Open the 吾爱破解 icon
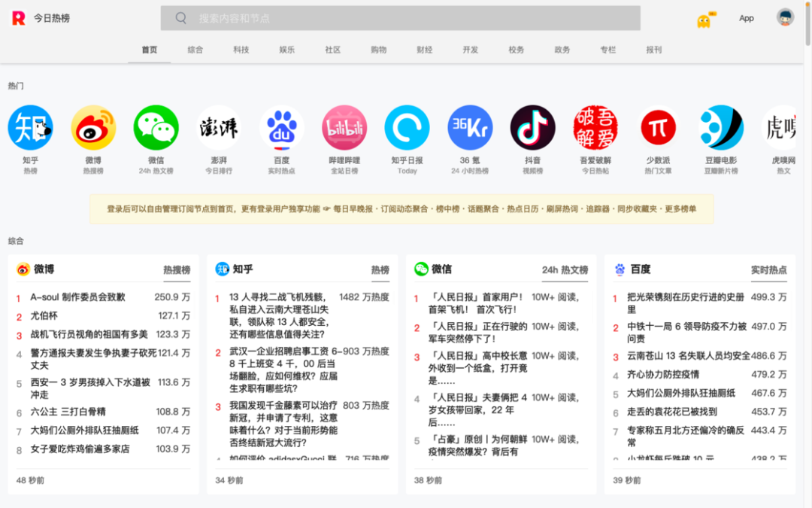Screen dimensions: 812x508 pos(595,127)
